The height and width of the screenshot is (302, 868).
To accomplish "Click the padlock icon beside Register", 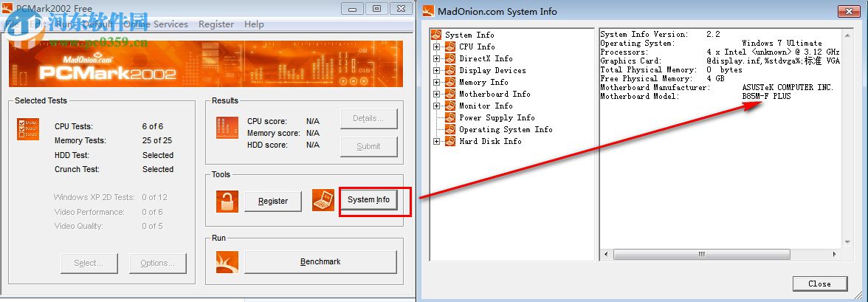I will click(227, 201).
